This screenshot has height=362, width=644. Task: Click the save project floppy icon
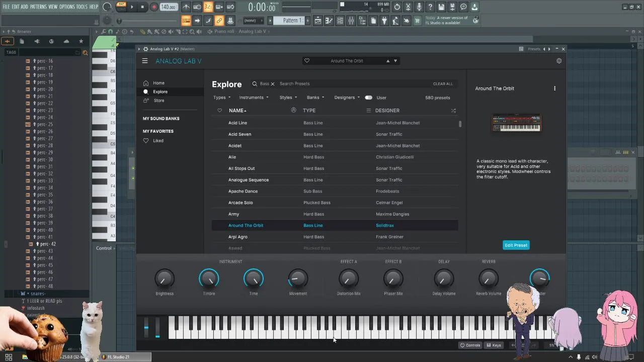point(441,7)
